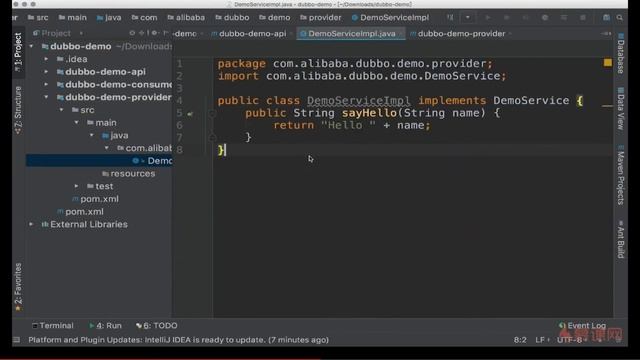Click the green Run icon in toolbar

click(x=487, y=18)
